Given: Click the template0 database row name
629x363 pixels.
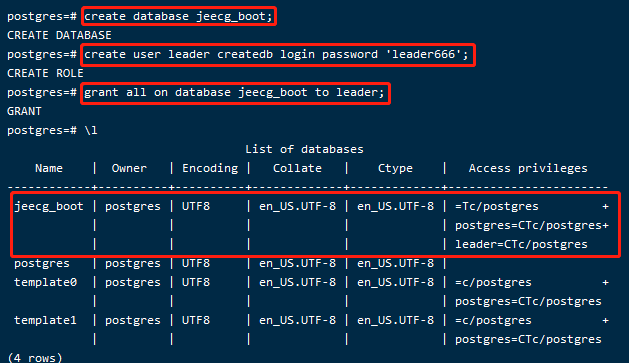Looking at the screenshot, I should (45, 282).
